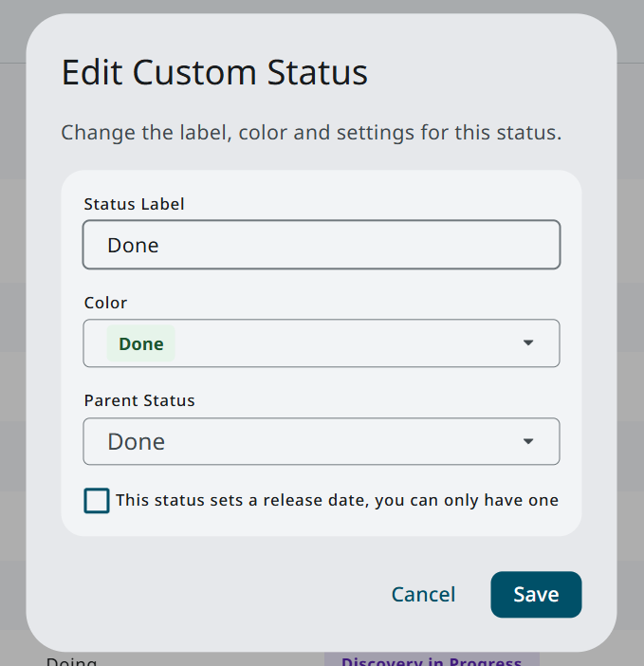Click the Color dropdown arrow icon
Viewport: 644px width, 666px height.
click(x=528, y=343)
